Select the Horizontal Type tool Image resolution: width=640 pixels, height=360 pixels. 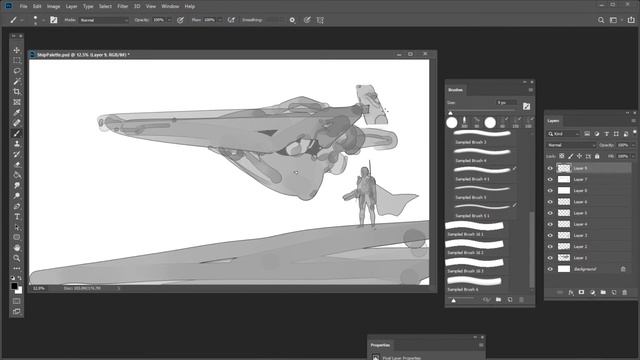(17, 217)
